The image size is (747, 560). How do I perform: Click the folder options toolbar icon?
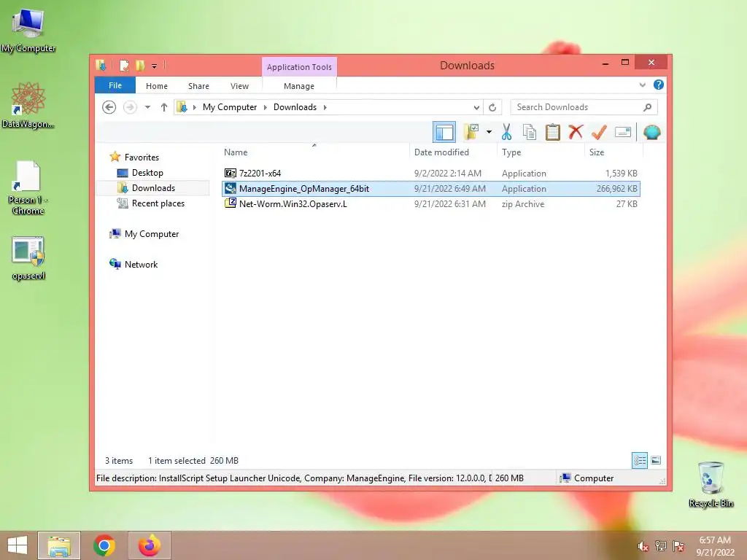pyautogui.click(x=472, y=132)
